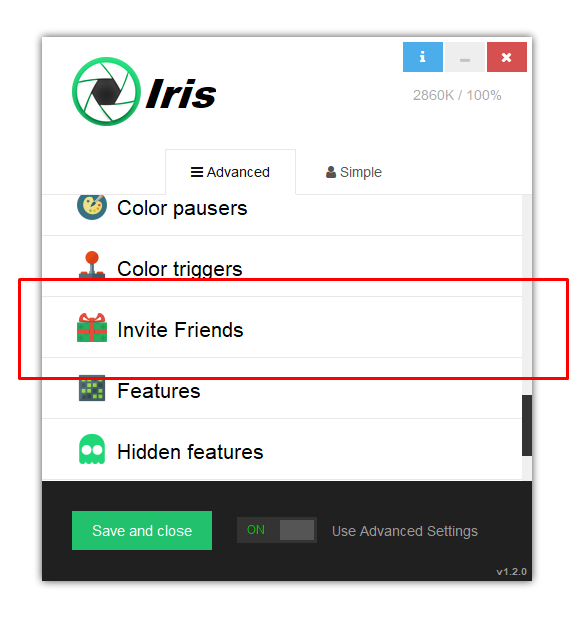576x627 pixels.
Task: Click the person icon on Simple tab
Action: click(x=331, y=172)
